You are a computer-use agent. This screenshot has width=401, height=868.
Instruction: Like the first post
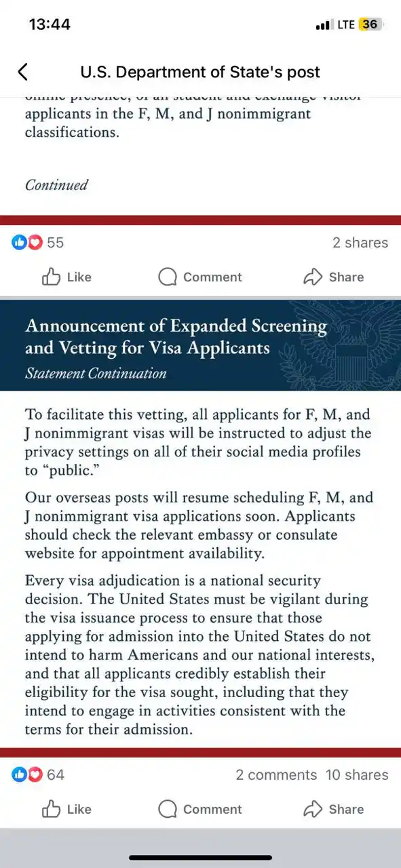pos(66,277)
